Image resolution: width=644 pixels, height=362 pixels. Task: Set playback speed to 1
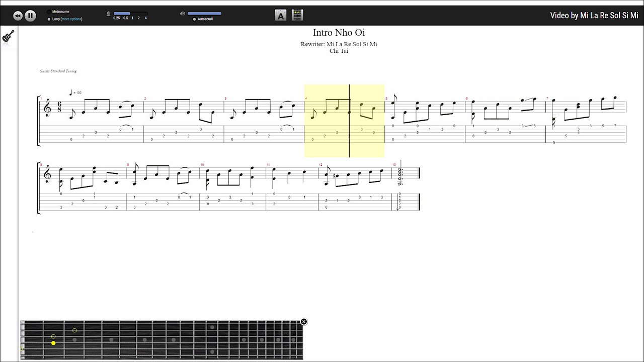point(132,18)
